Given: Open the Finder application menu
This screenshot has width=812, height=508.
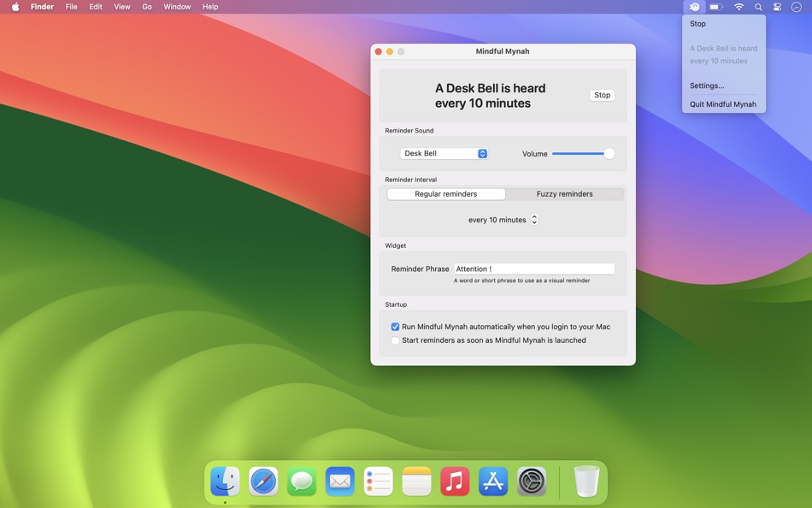Looking at the screenshot, I should (x=43, y=7).
